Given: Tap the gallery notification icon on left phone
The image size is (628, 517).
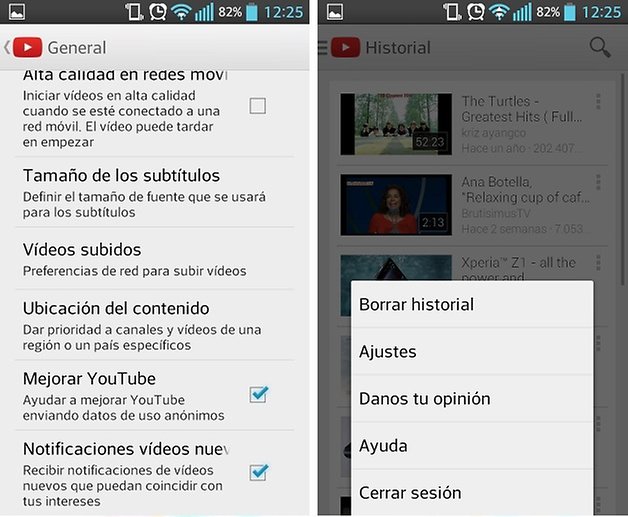Looking at the screenshot, I should pyautogui.click(x=17, y=12).
